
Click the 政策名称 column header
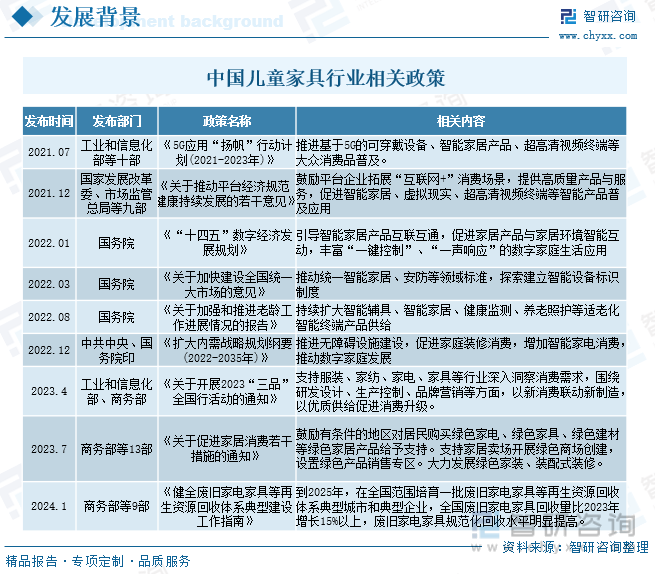[x=226, y=121]
